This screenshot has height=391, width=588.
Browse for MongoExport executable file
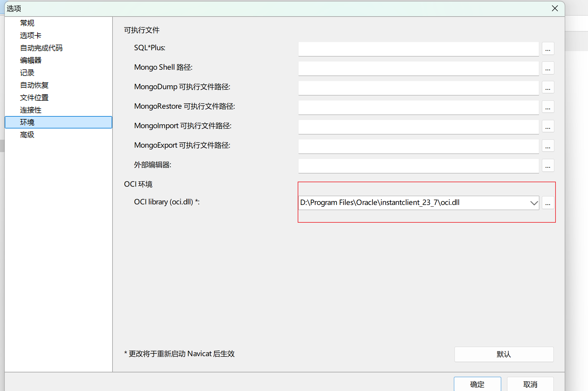pyautogui.click(x=548, y=146)
